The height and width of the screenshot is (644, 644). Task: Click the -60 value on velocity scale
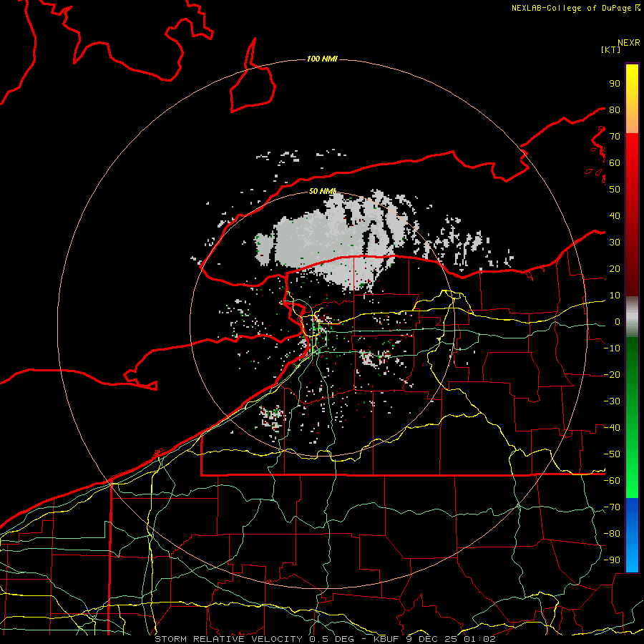click(612, 481)
